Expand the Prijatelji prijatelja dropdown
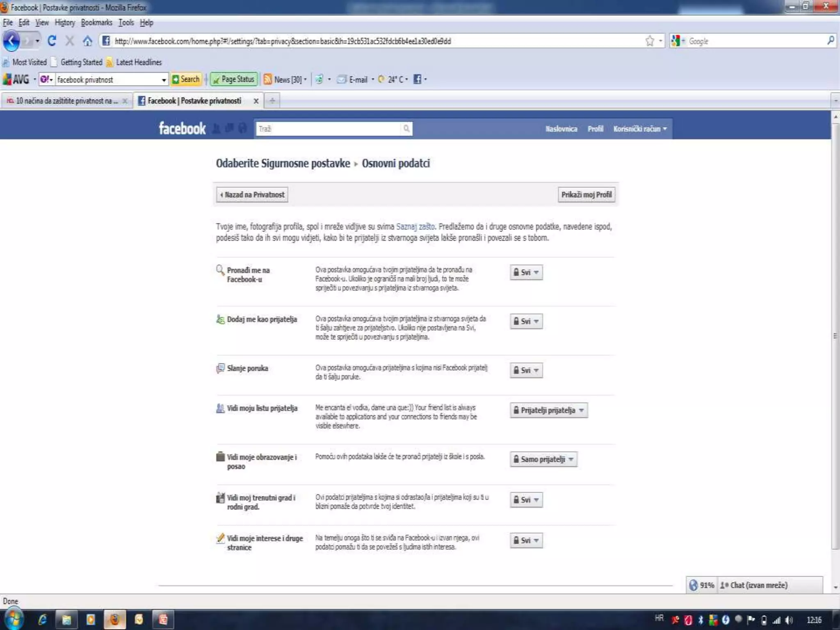 pos(548,410)
